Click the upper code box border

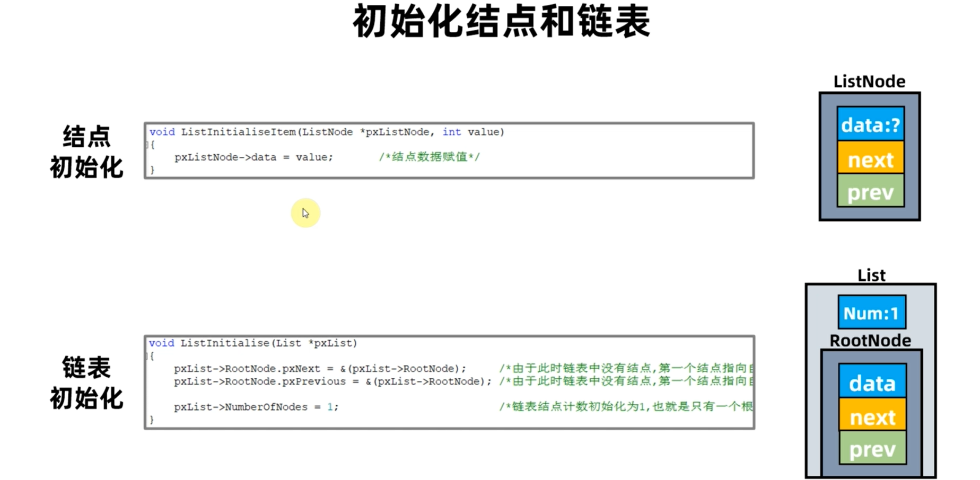click(450, 123)
